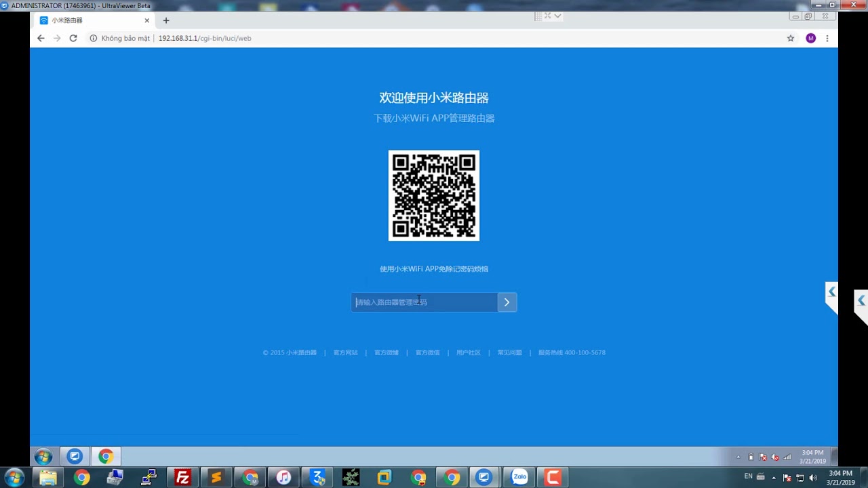Click the Xiaomi WiFi app QR code

tap(434, 196)
